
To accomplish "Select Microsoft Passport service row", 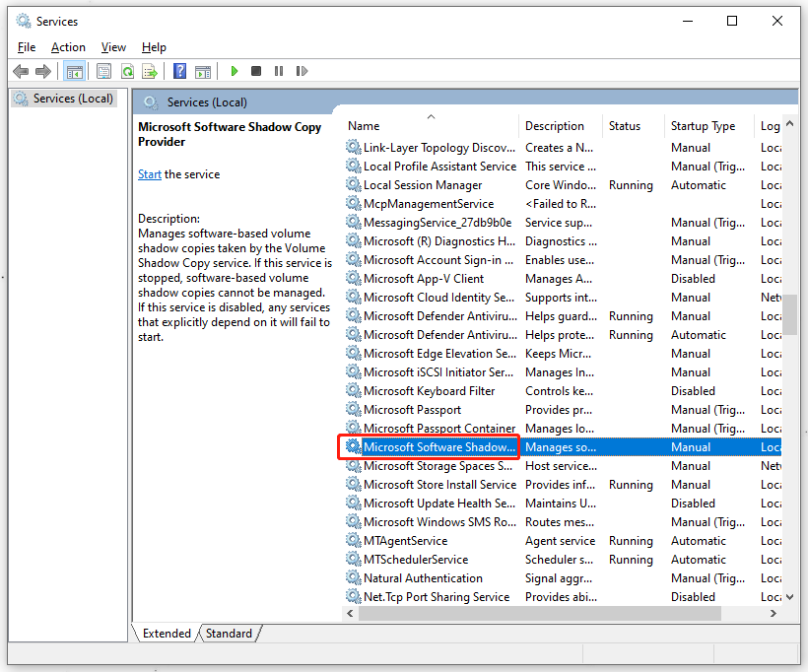I will click(563, 409).
